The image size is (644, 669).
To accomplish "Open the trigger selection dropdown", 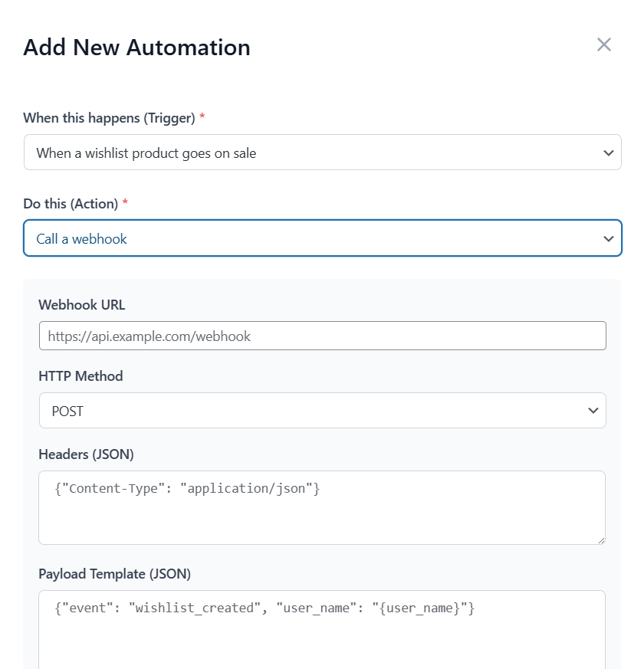I will [x=322, y=152].
